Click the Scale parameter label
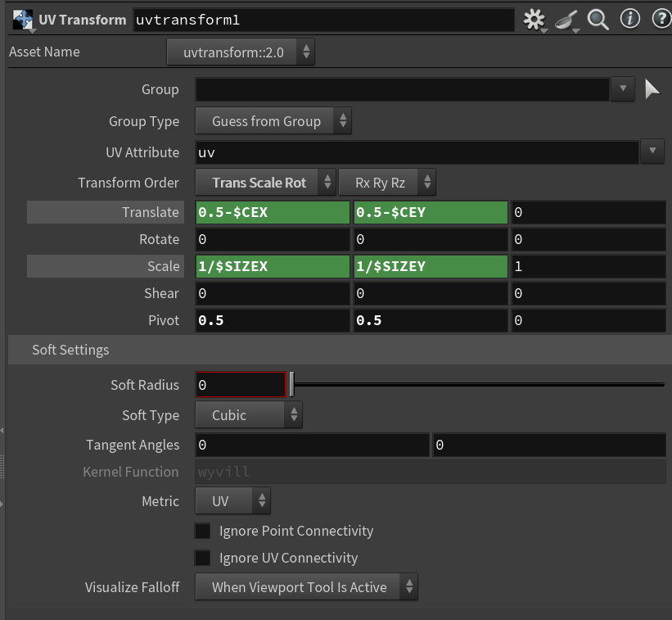The image size is (672, 620). pyautogui.click(x=163, y=266)
